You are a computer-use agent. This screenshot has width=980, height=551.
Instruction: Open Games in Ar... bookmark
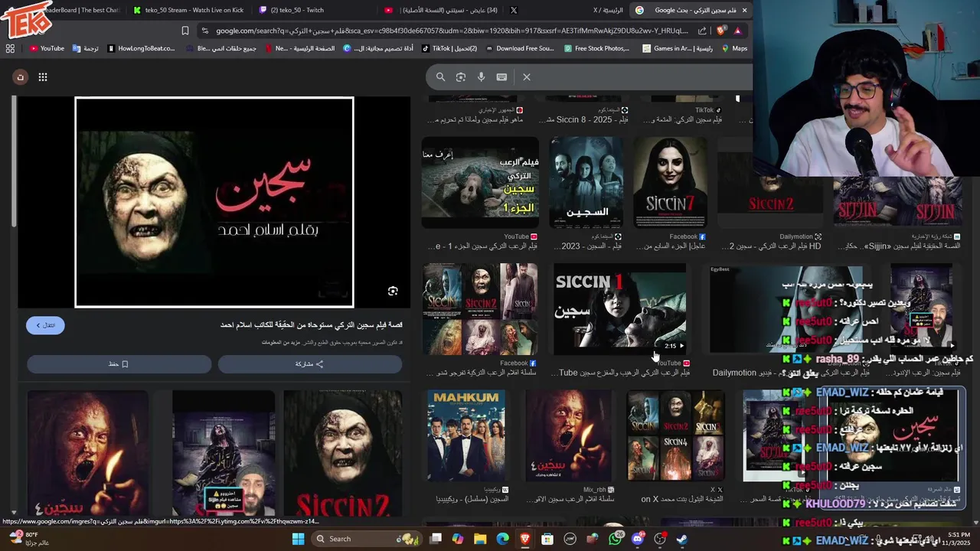point(677,48)
